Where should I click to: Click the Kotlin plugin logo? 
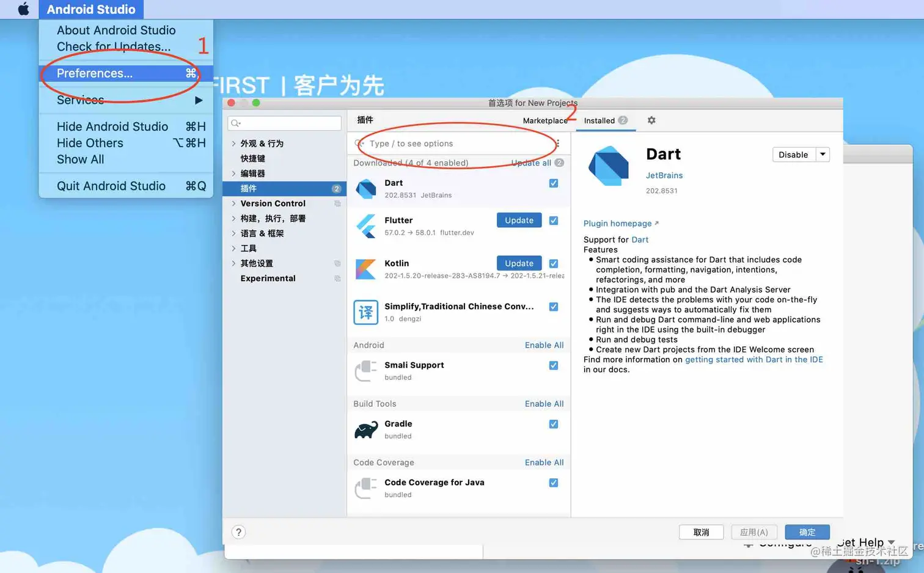pos(366,269)
